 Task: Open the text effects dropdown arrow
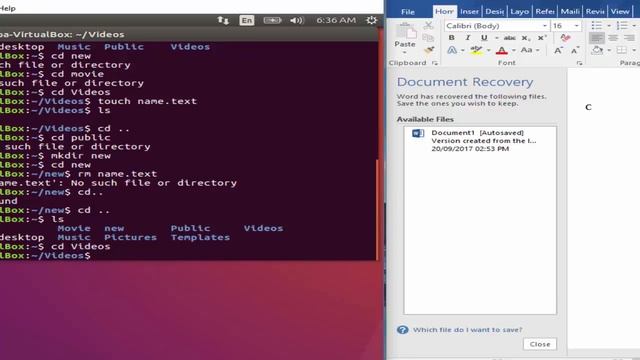462,50
